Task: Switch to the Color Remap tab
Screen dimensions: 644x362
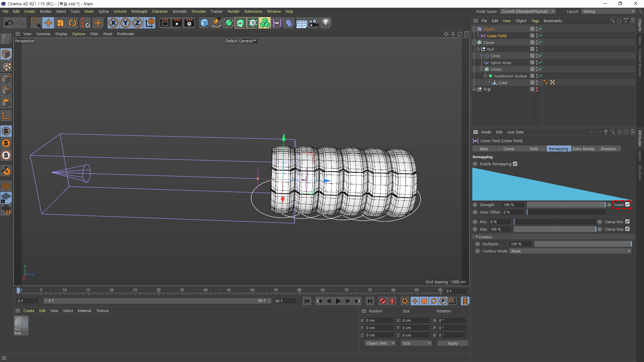Action: point(583,149)
